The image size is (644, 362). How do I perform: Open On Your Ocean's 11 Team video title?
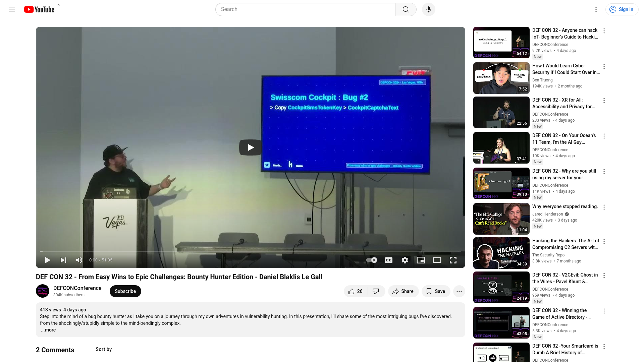click(564, 139)
